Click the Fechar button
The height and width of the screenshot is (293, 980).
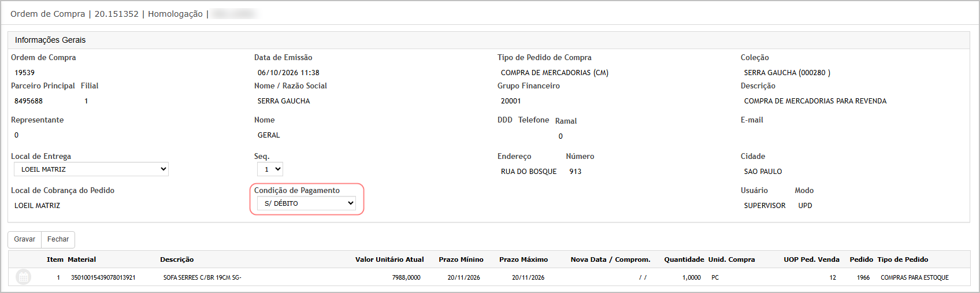tap(58, 239)
